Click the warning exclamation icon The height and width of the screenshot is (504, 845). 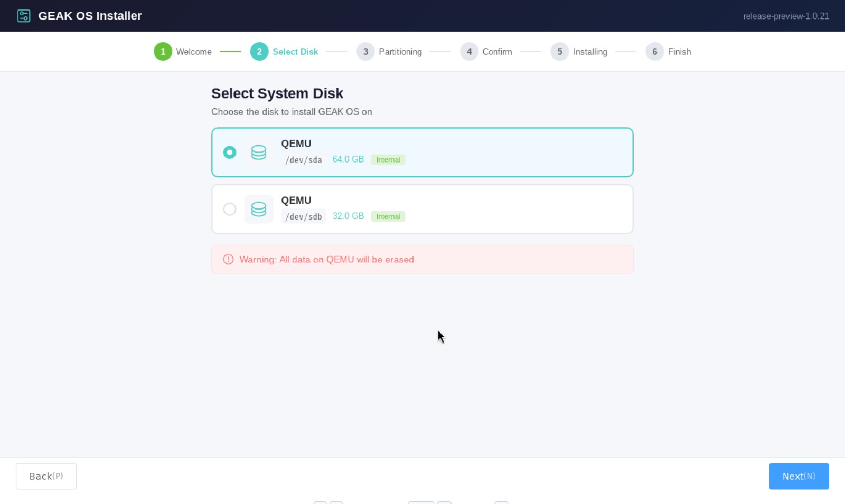228,259
